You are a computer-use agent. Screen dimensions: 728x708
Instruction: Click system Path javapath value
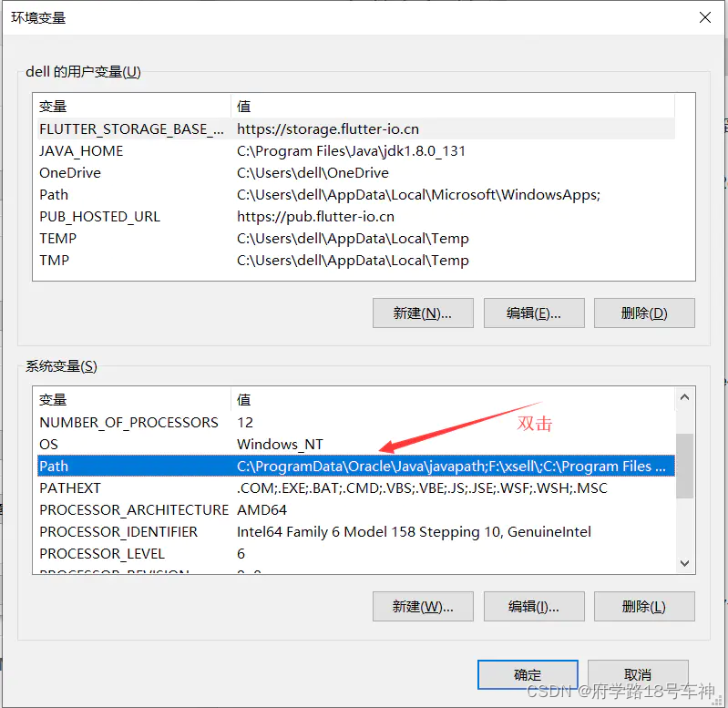[451, 467]
